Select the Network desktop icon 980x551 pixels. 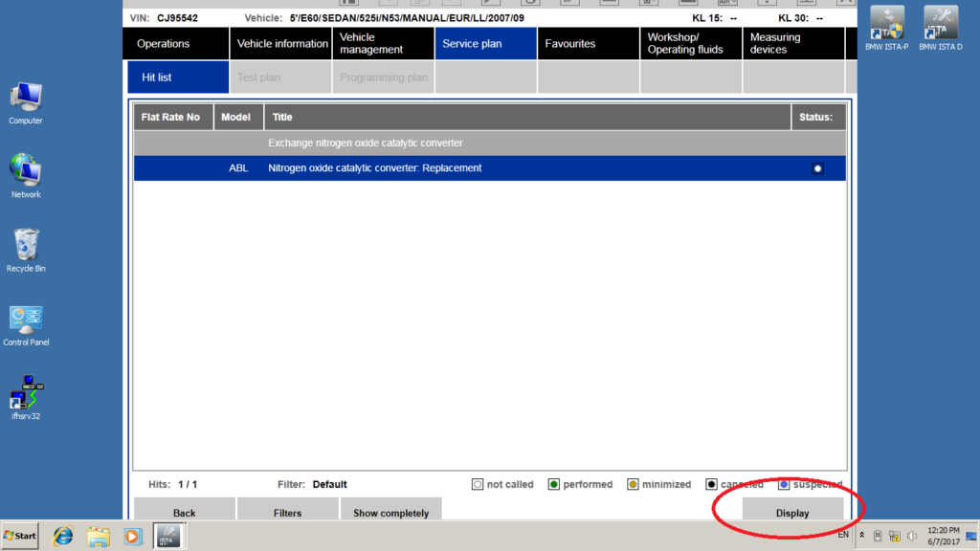[x=26, y=176]
